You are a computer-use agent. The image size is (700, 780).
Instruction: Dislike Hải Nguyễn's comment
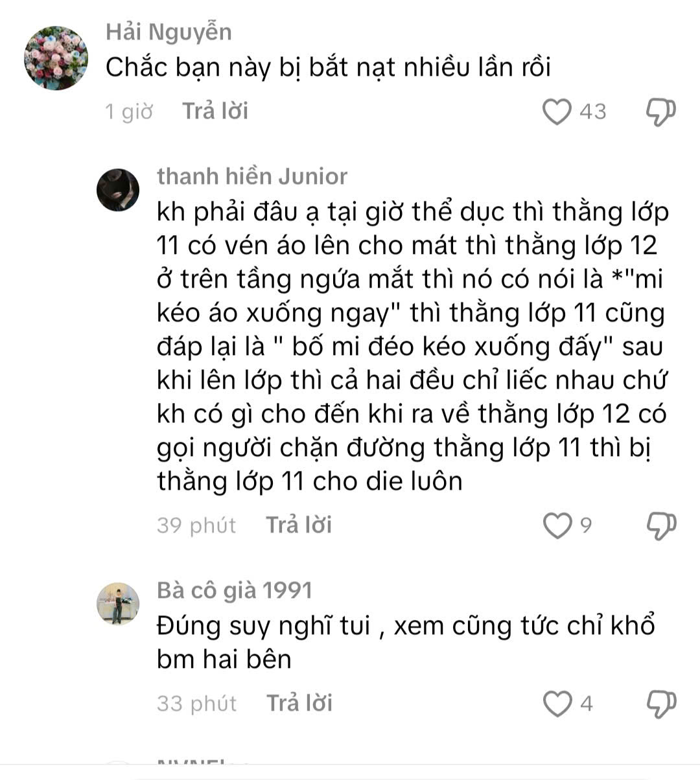pos(661,111)
